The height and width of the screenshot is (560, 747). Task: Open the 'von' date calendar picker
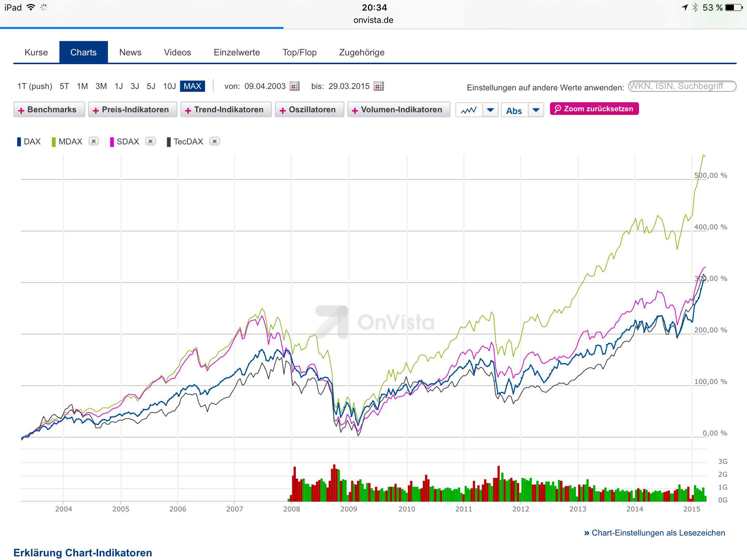(x=294, y=86)
